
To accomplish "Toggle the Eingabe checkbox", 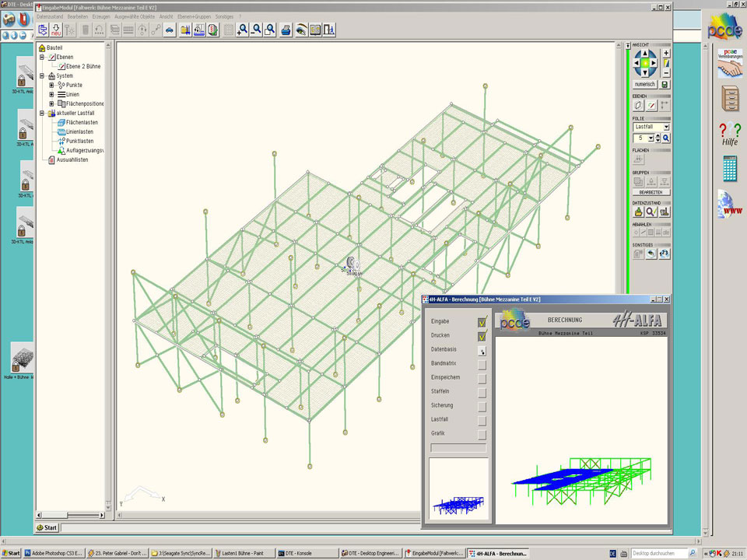I will pyautogui.click(x=482, y=321).
